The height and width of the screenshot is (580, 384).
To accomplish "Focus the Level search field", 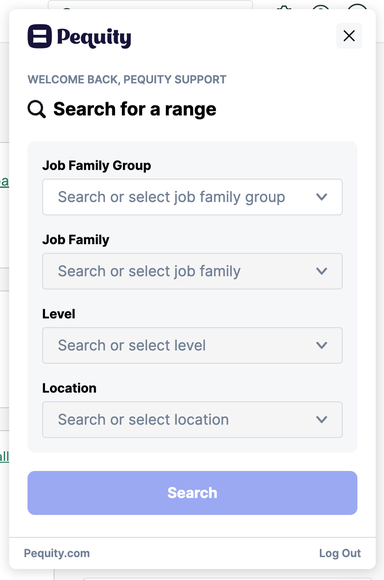I will coord(192,345).
